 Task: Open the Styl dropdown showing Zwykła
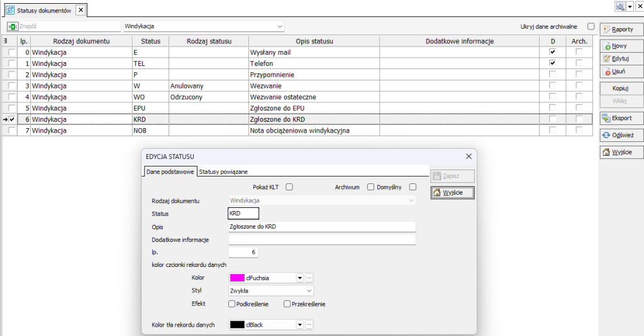point(271,291)
